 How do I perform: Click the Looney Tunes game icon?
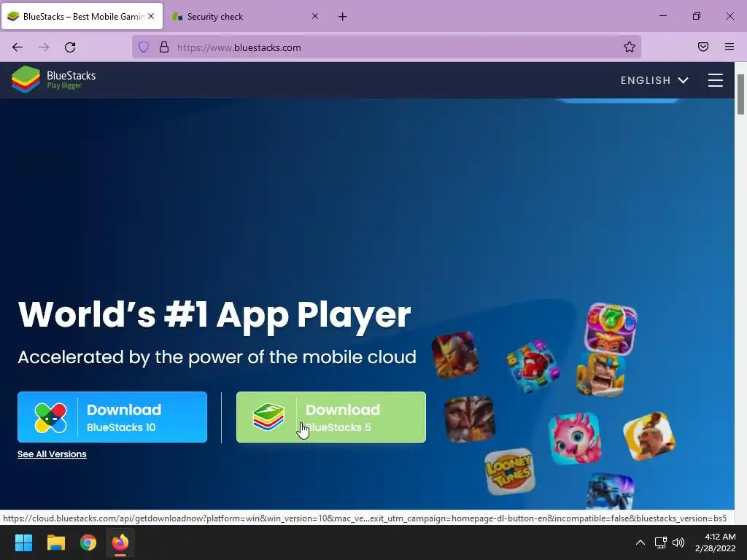(509, 472)
